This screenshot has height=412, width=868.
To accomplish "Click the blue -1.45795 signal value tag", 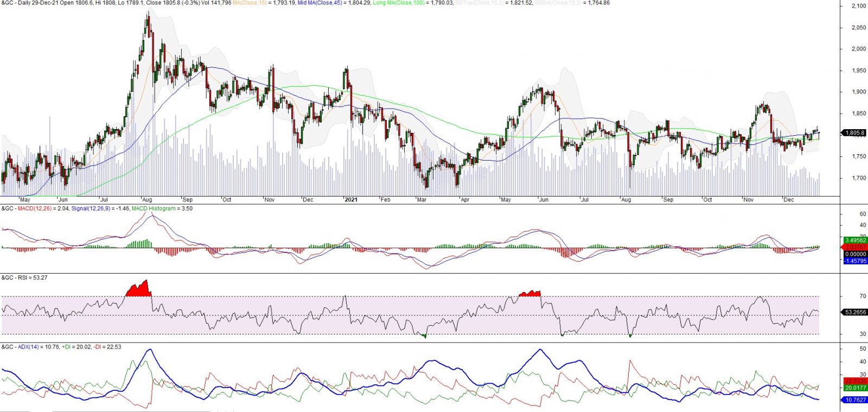I will tap(855, 261).
